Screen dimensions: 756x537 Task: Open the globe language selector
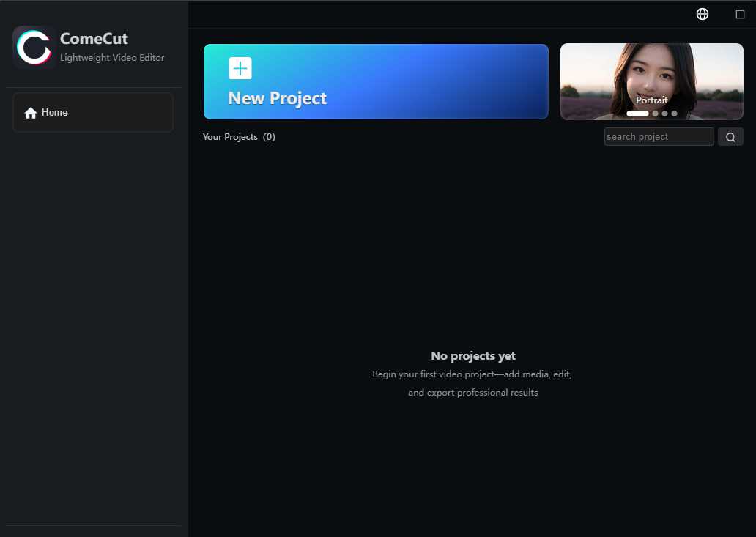pos(702,14)
